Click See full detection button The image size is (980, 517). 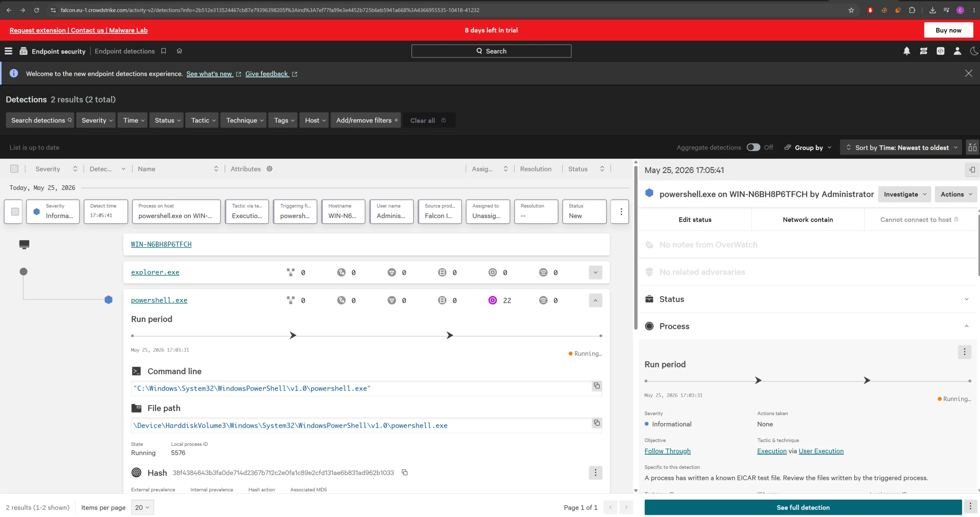point(803,507)
